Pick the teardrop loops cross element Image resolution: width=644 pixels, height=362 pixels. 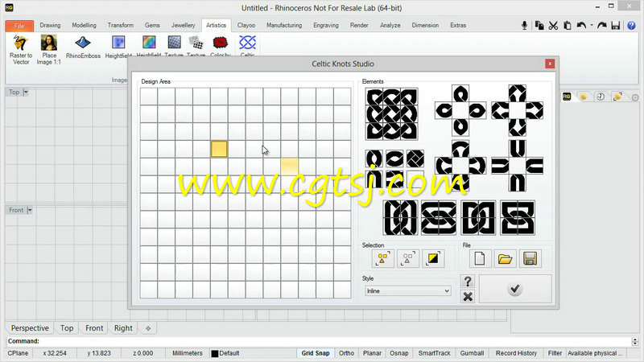pos(460,110)
